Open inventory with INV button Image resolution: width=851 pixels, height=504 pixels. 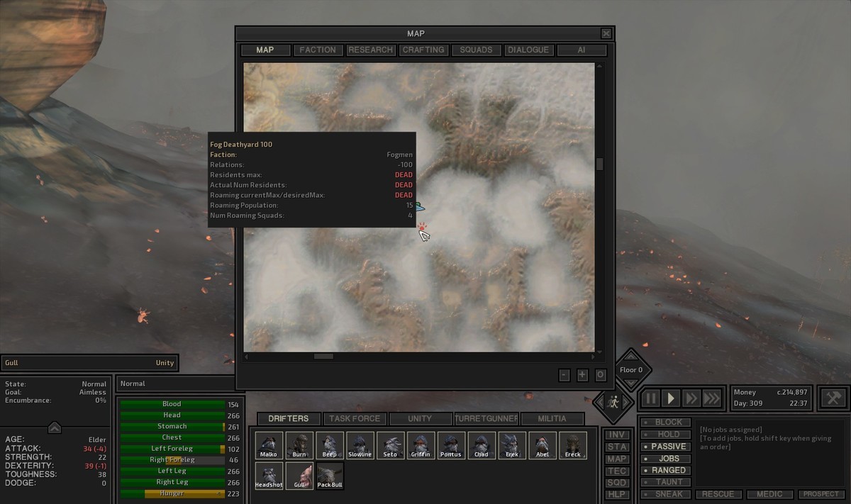click(617, 435)
